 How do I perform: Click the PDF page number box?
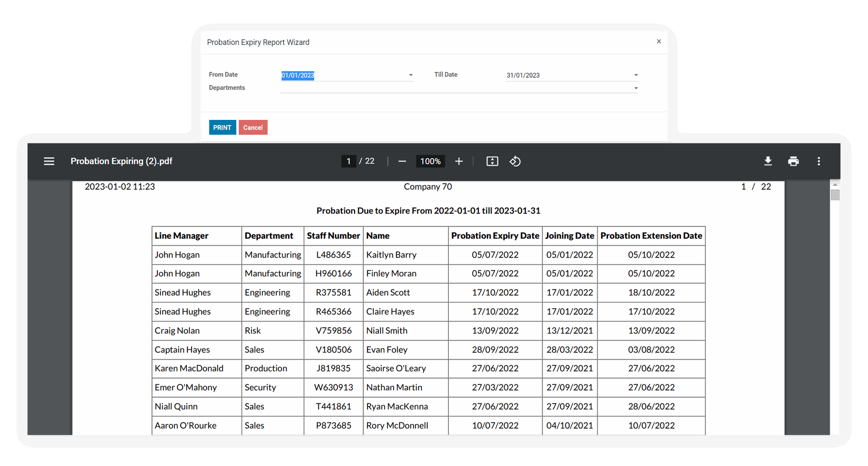349,162
